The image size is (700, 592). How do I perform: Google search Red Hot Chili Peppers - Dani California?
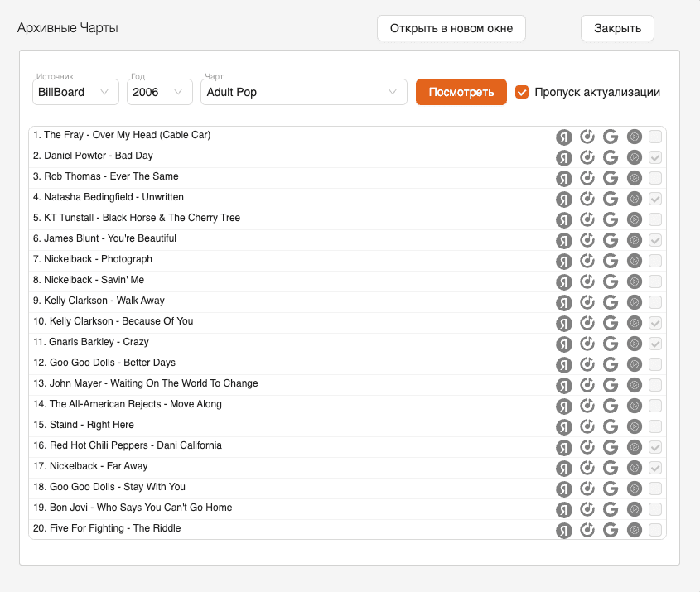[611, 447]
